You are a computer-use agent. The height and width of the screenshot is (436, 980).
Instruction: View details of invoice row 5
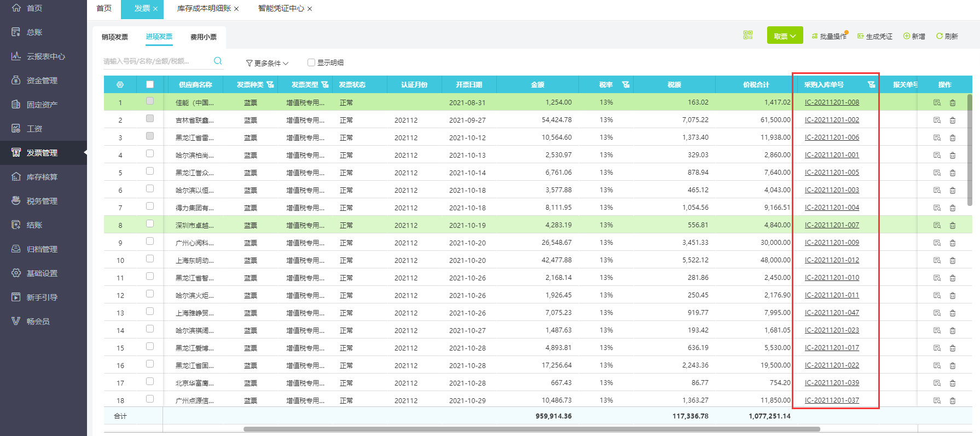[x=937, y=173]
